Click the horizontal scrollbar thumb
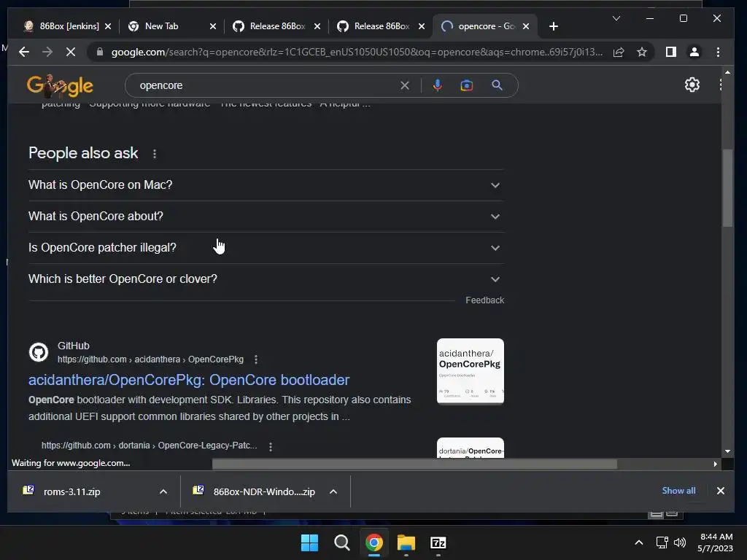The width and height of the screenshot is (747, 560). point(414,464)
